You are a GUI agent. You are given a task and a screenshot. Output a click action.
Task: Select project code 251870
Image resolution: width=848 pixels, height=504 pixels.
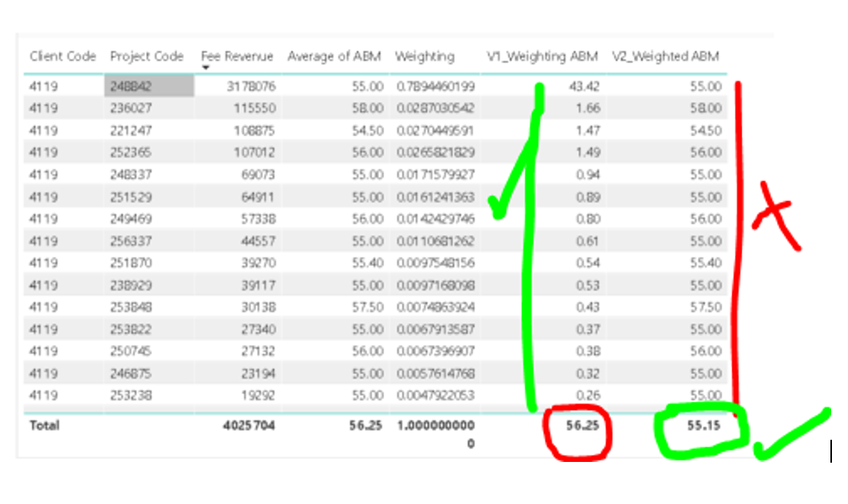point(131,263)
